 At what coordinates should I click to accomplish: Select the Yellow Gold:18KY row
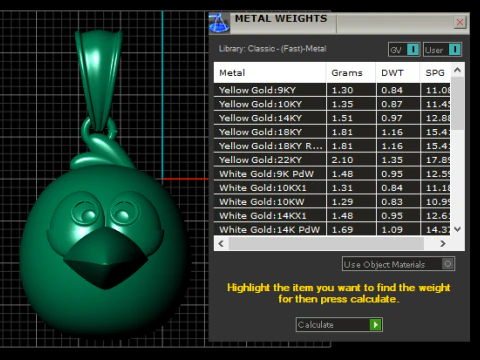point(332,132)
